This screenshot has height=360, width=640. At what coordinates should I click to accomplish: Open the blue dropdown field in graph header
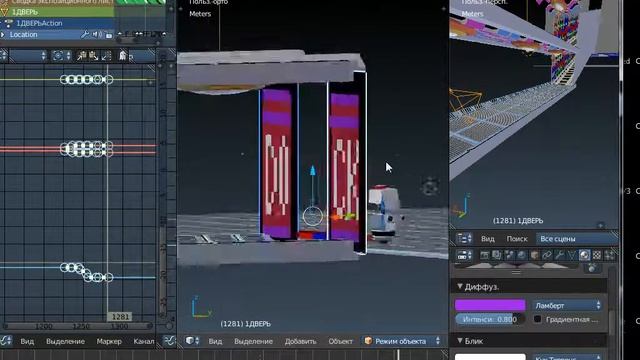pyautogui.click(x=27, y=56)
